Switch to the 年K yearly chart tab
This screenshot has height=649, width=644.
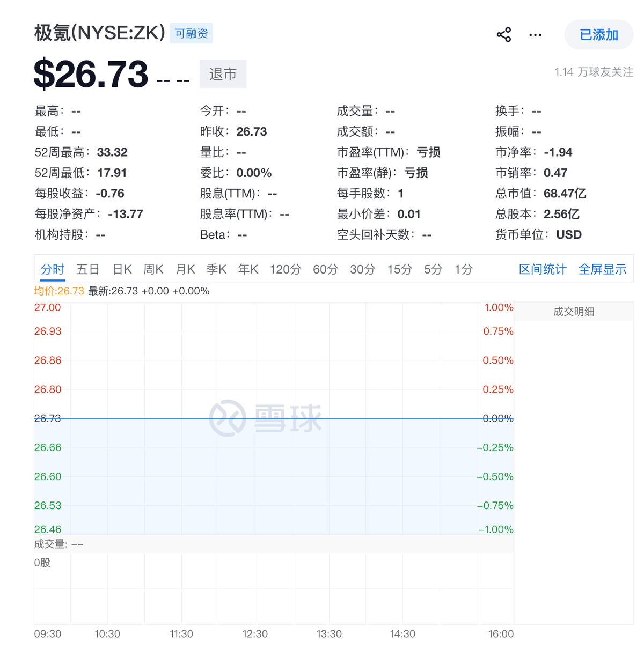coord(248,270)
